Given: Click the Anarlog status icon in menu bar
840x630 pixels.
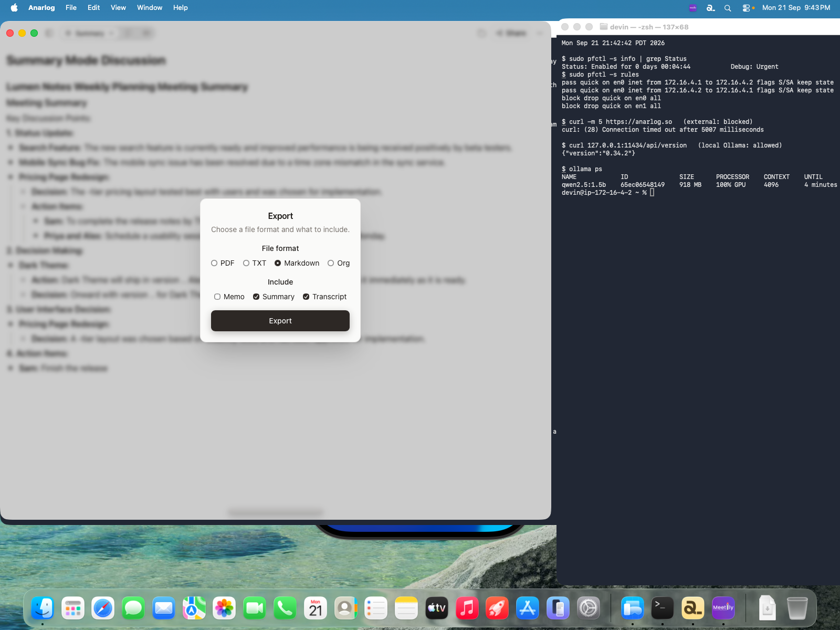Looking at the screenshot, I should [711, 7].
